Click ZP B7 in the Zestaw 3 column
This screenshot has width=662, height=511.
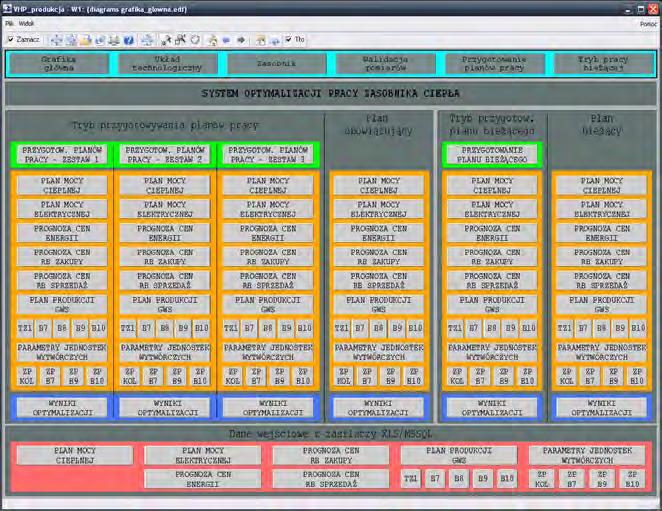coord(256,376)
